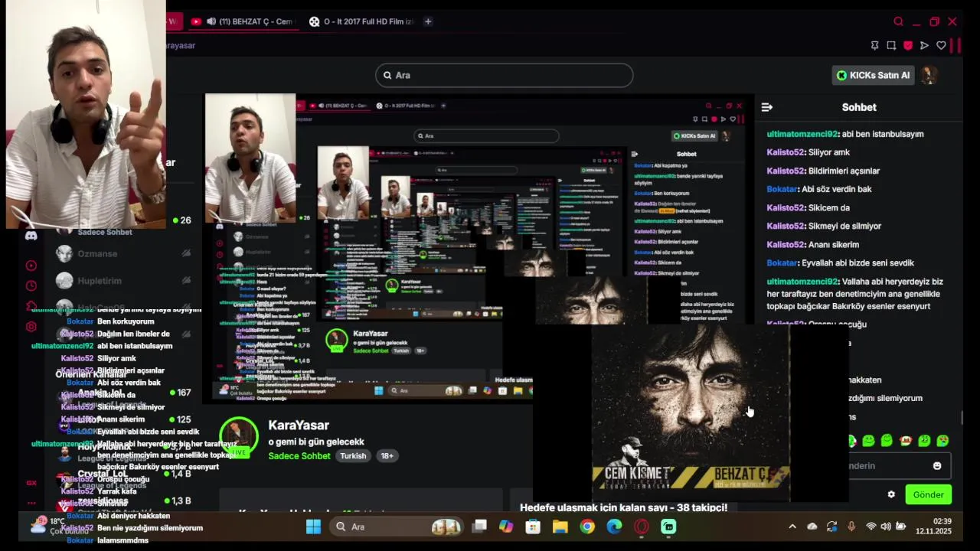Click the Kick search field Ara
This screenshot has width=980, height=551.
[505, 75]
